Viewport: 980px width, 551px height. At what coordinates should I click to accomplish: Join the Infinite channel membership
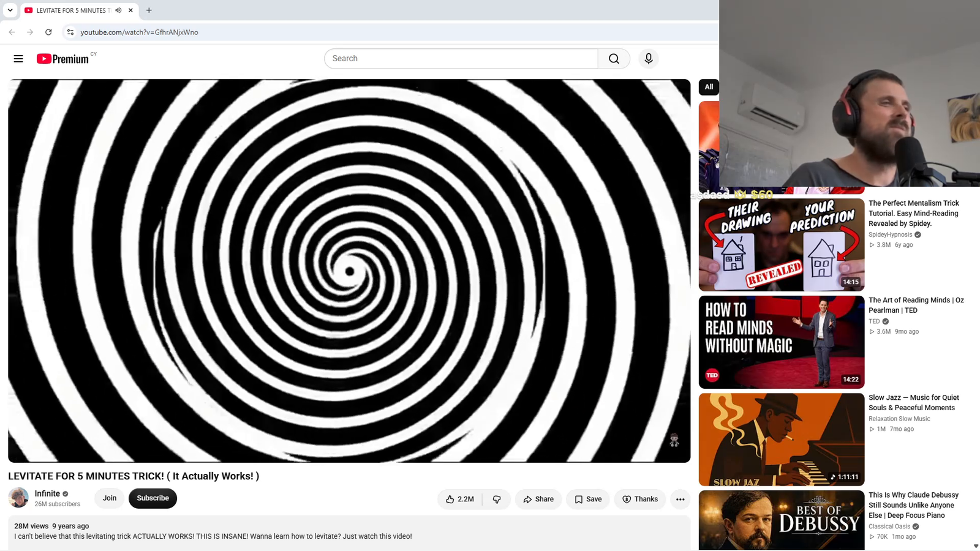(x=110, y=498)
